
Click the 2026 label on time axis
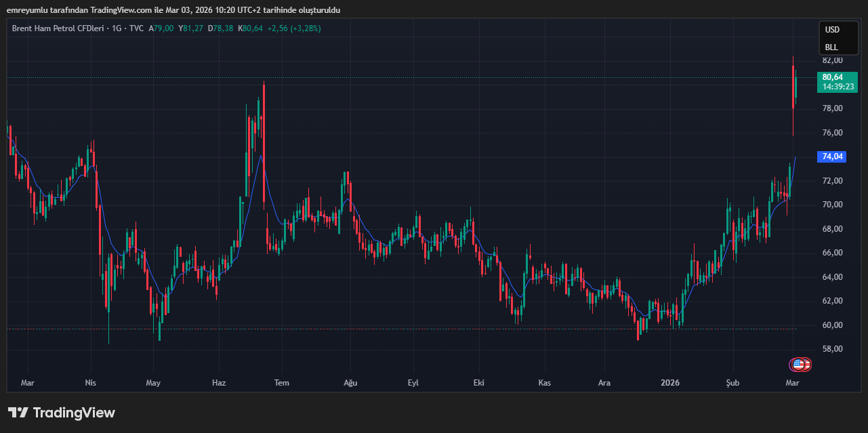point(671,383)
